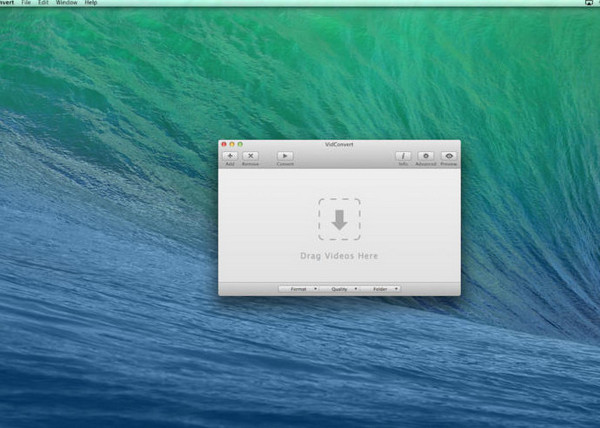Screen dimensions: 600x428
Task: Open the Quality dropdown menu
Action: tap(339, 289)
